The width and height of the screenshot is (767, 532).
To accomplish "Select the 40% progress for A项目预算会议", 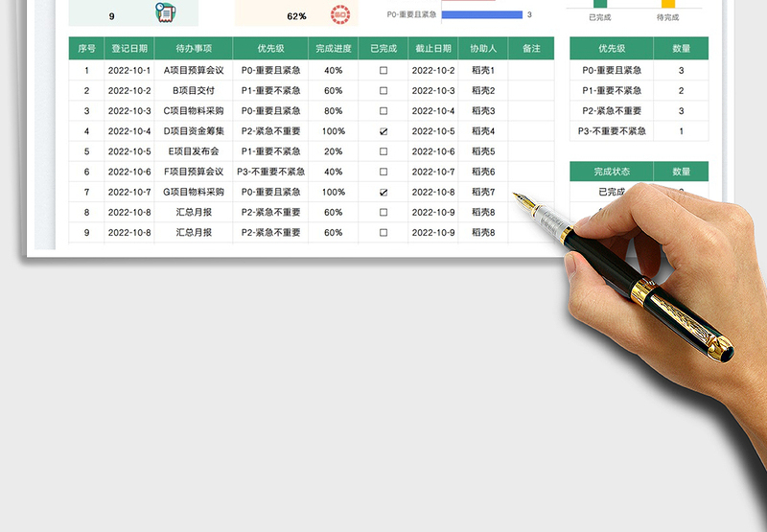I will [x=333, y=70].
